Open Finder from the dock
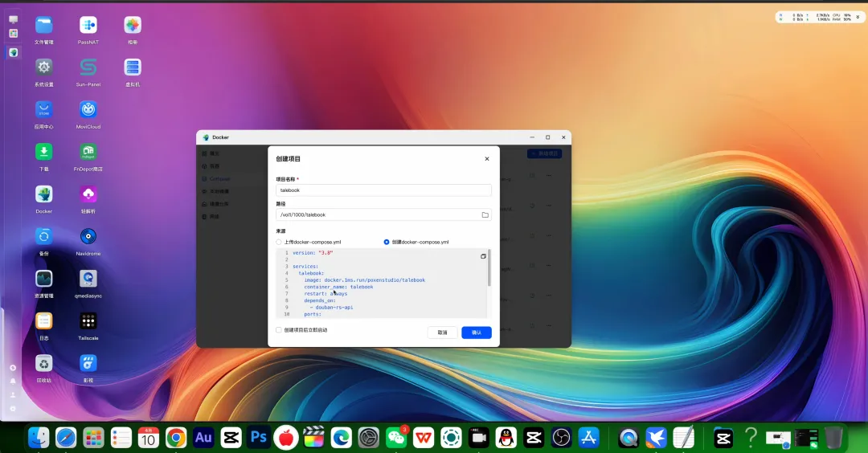868x453 pixels. (39, 438)
